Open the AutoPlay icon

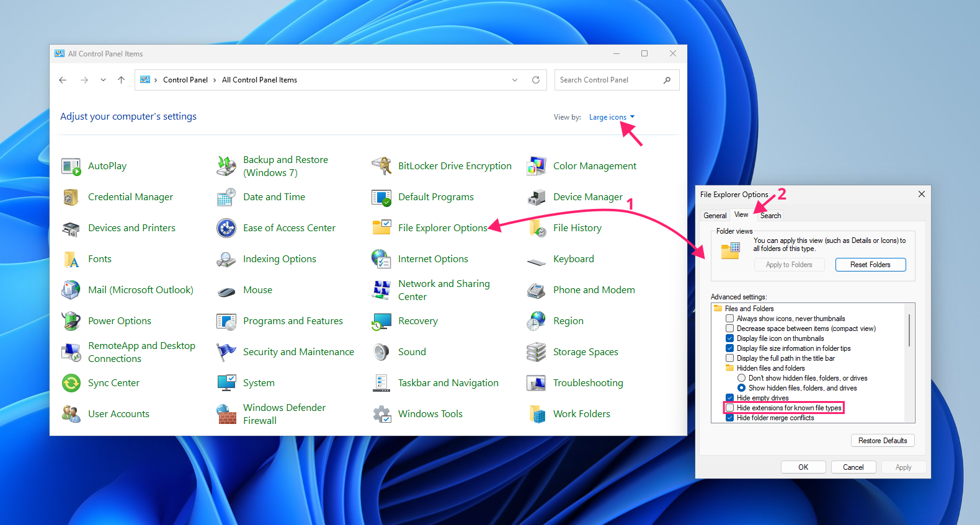coord(71,166)
